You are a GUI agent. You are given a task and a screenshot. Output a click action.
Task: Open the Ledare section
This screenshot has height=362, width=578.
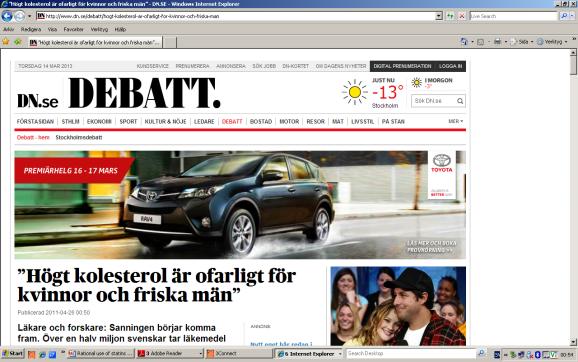[204, 121]
